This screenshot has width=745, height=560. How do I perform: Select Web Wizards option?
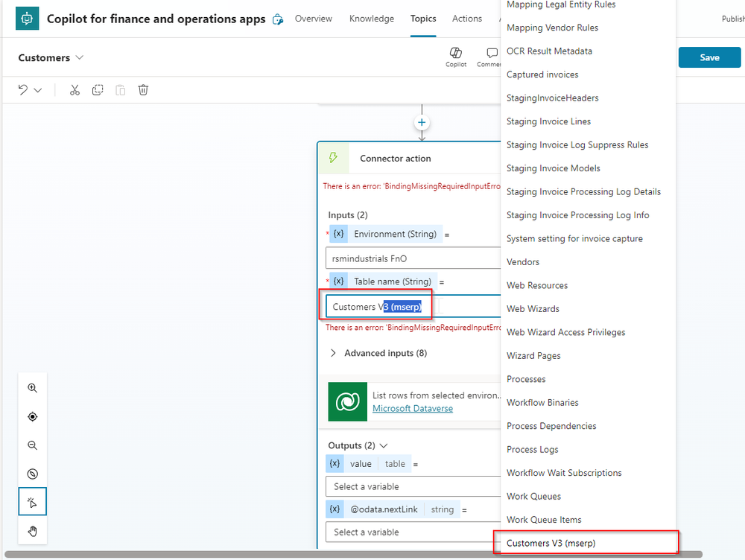pyautogui.click(x=589, y=309)
